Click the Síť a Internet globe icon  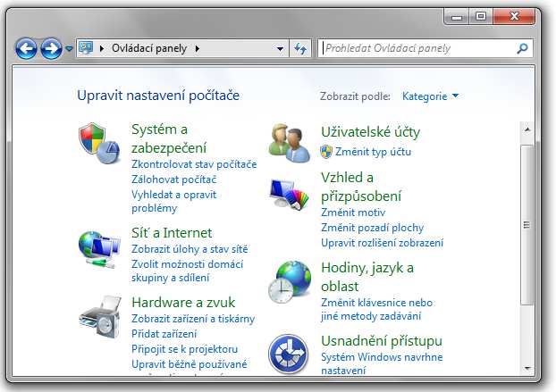coord(99,248)
